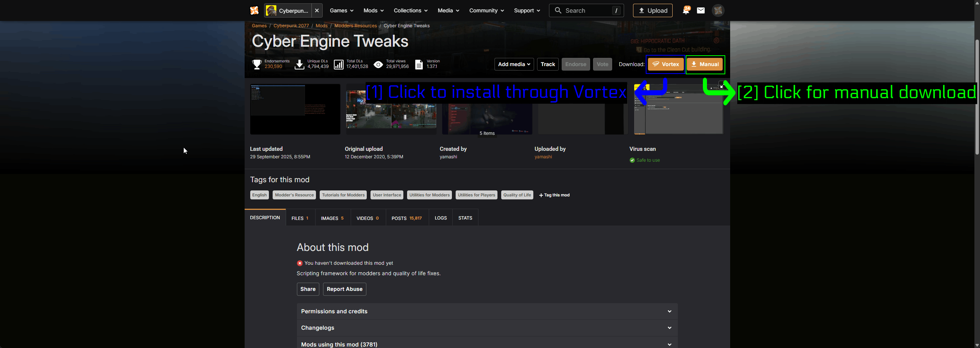The height and width of the screenshot is (348, 980).
Task: Click the Track button
Action: [x=548, y=64]
